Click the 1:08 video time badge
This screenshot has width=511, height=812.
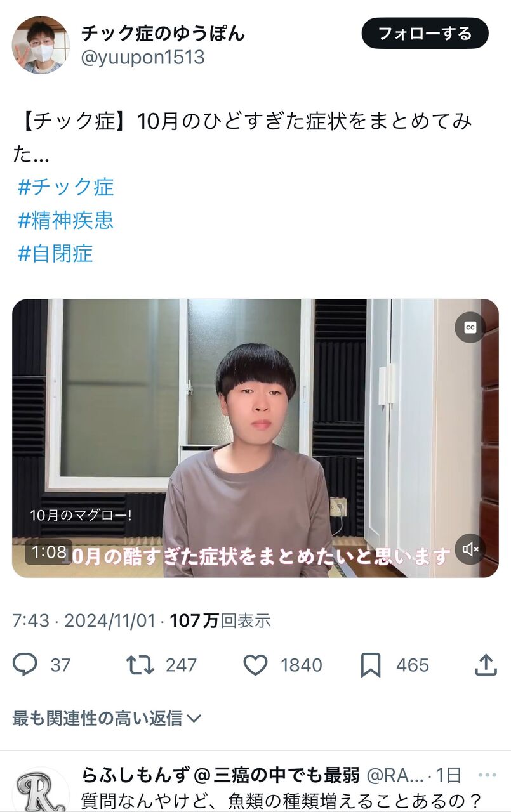49,552
